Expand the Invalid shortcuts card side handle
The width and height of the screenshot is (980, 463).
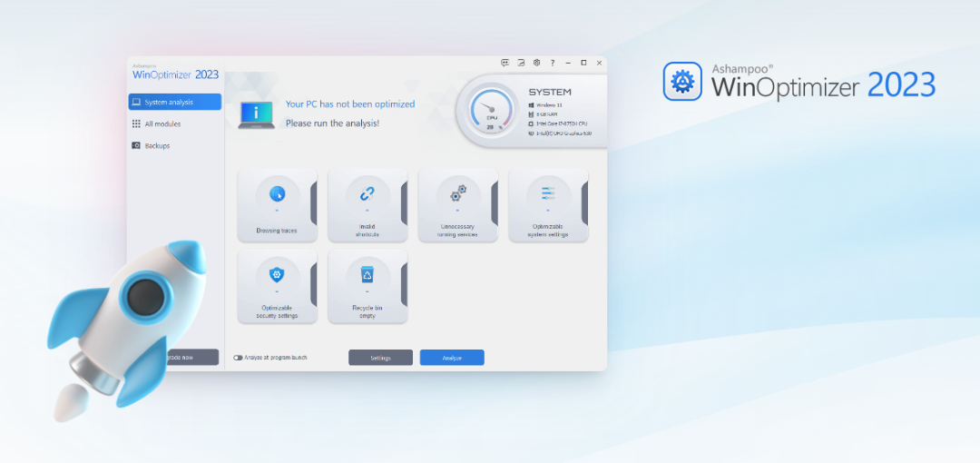[x=404, y=203]
